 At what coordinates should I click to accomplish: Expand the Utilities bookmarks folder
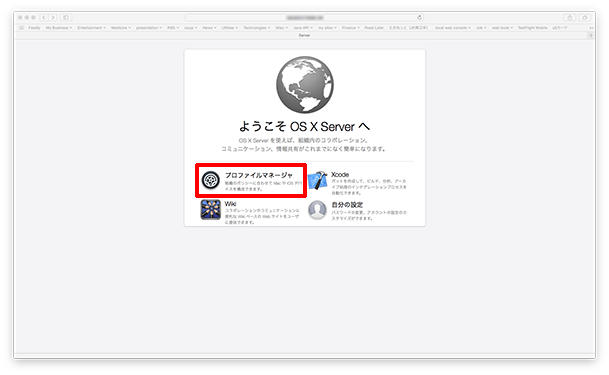(230, 28)
